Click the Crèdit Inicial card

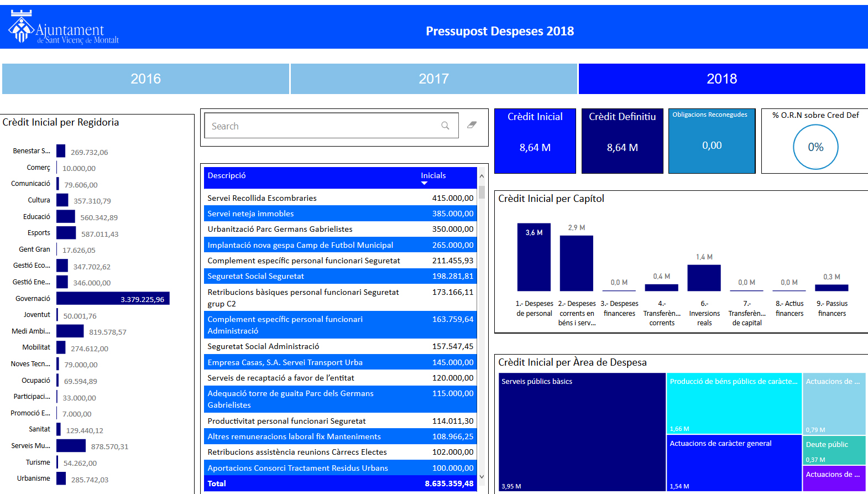point(535,141)
